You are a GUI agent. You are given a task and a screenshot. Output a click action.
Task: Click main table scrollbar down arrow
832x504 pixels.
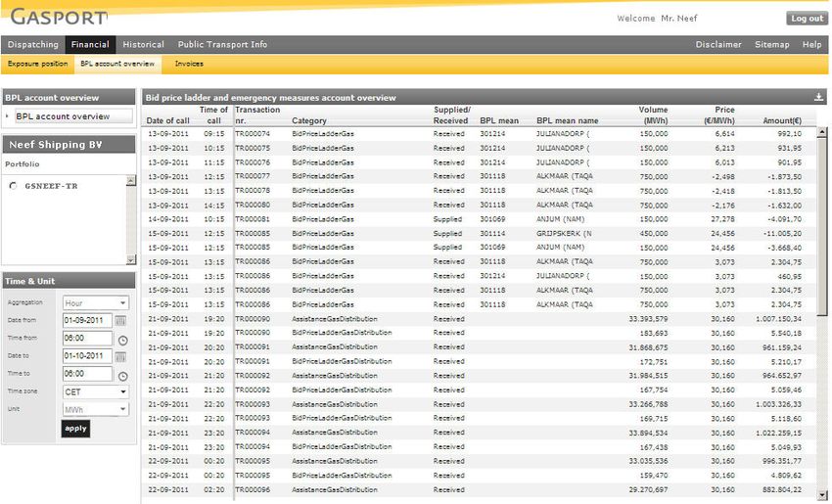pos(822,494)
